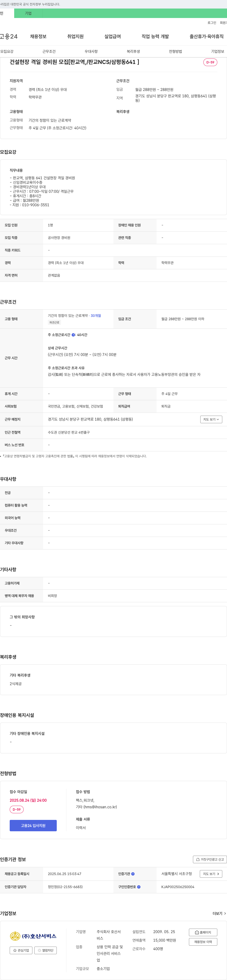Click the 팩스,워크넷, application method text

tap(85, 800)
